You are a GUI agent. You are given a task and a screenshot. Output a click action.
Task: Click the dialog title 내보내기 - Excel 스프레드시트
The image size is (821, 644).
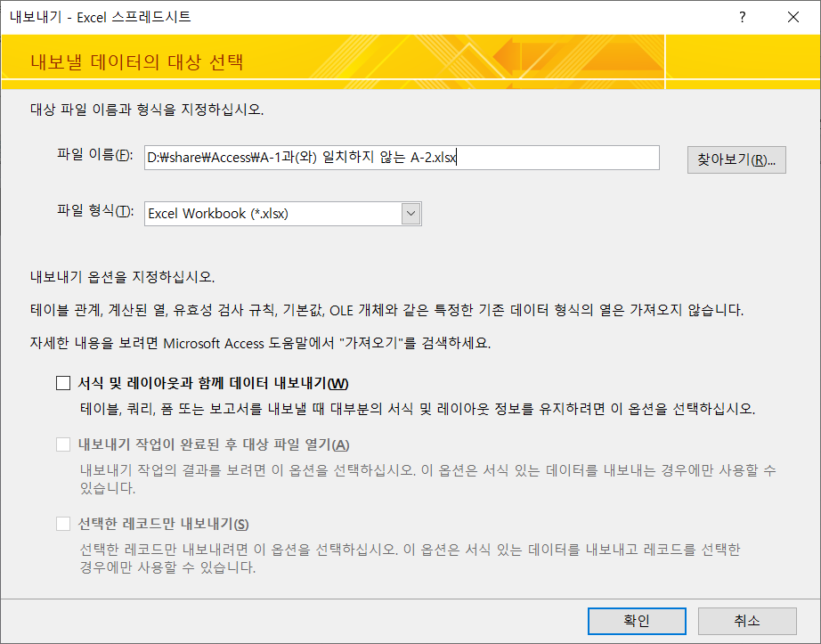tap(100, 17)
